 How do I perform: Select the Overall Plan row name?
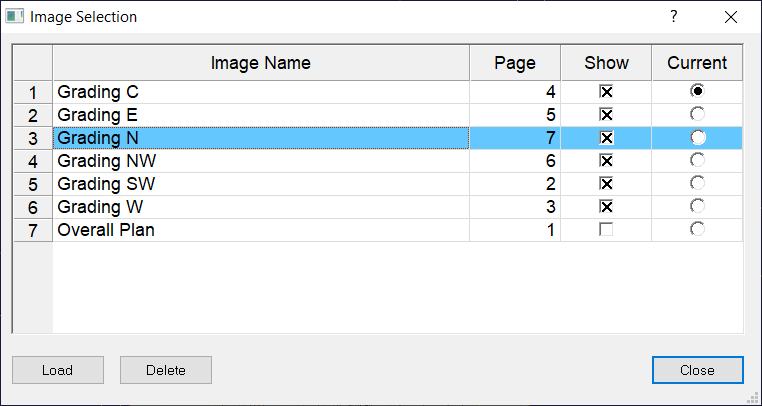(x=261, y=230)
